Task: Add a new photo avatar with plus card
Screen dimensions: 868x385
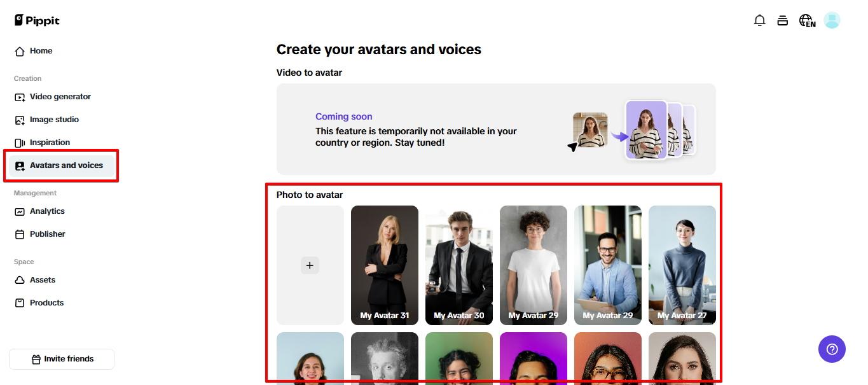Action: click(x=310, y=265)
